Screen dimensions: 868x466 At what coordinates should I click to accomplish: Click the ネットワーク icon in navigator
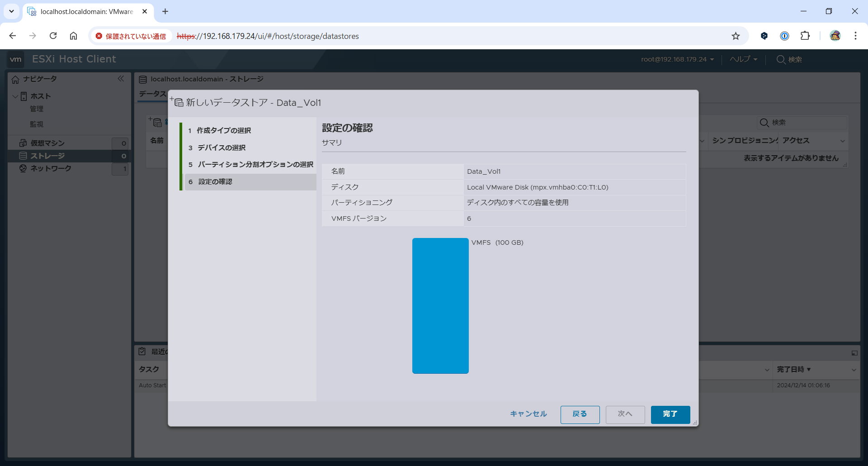23,168
